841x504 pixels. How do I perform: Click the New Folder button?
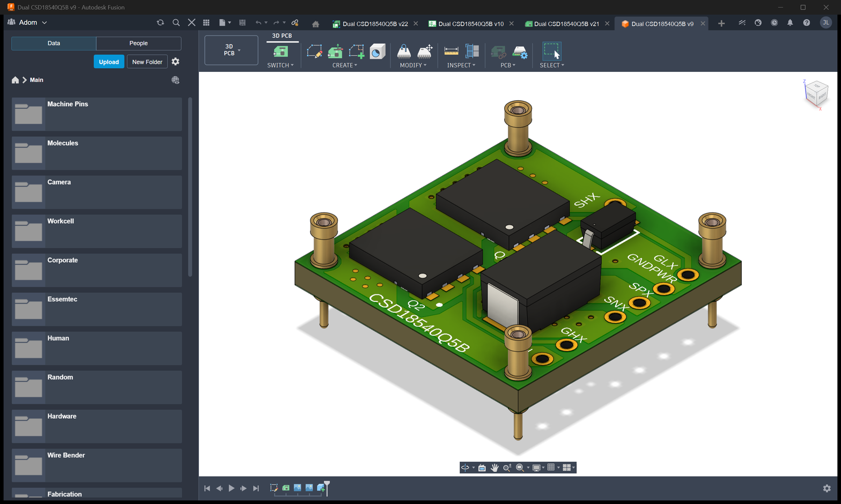point(147,62)
